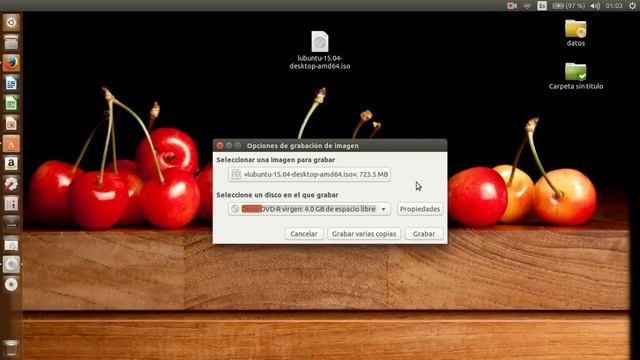
Task: Expand the DVD-R virgen disc dropdown
Action: point(309,209)
